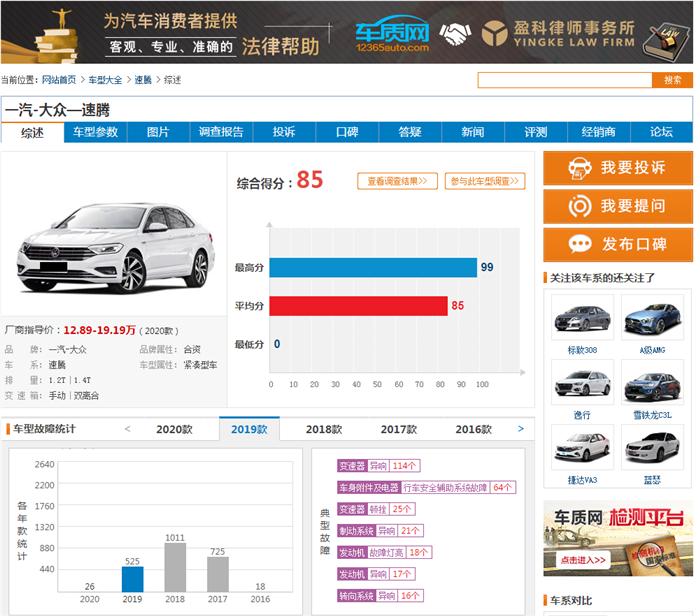Switch to the 评测 tab

(536, 132)
